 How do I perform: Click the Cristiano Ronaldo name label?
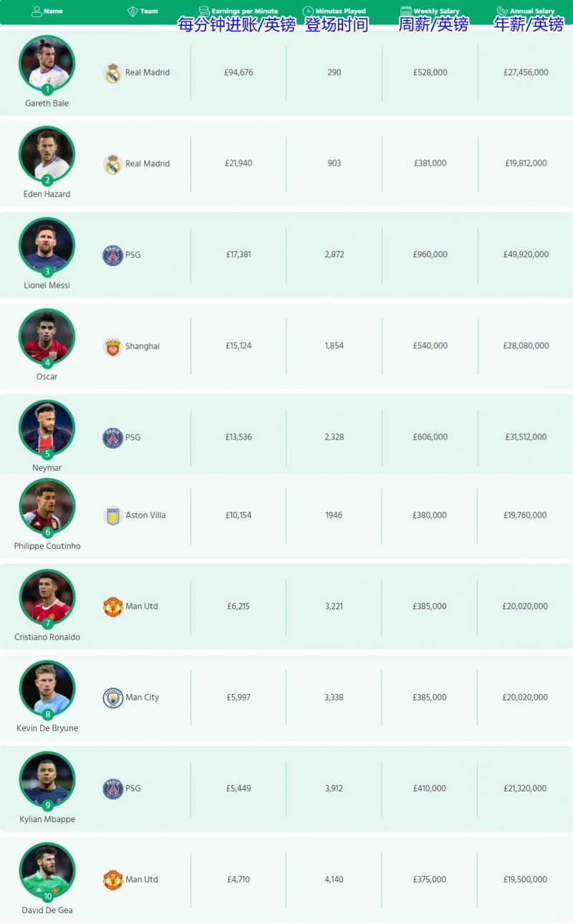[47, 637]
